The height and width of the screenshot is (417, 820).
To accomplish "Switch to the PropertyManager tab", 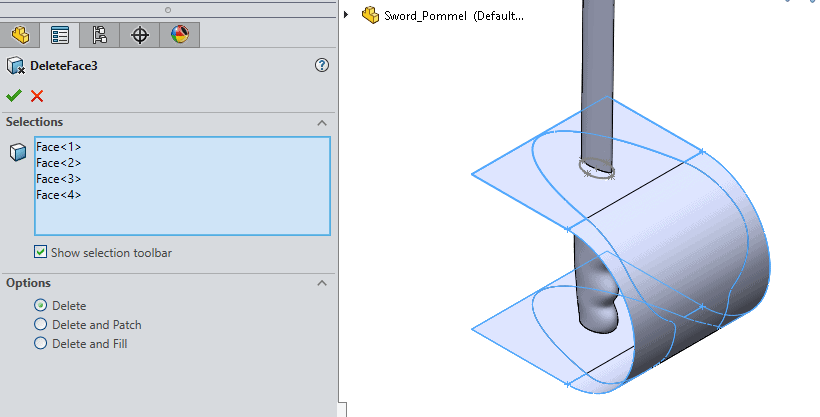I will [x=60, y=35].
